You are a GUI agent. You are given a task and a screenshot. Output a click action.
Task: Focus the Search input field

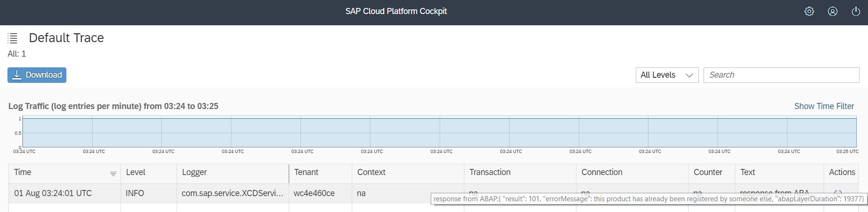[782, 75]
